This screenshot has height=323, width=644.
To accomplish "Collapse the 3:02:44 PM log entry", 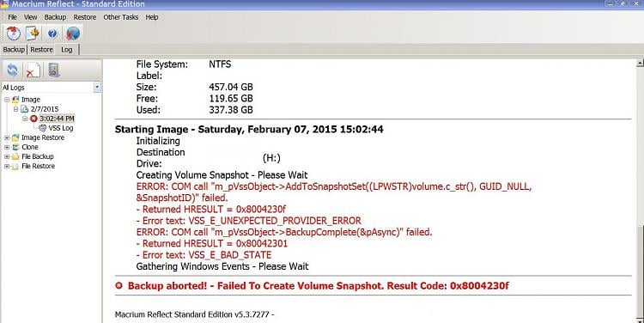I will tap(25, 119).
